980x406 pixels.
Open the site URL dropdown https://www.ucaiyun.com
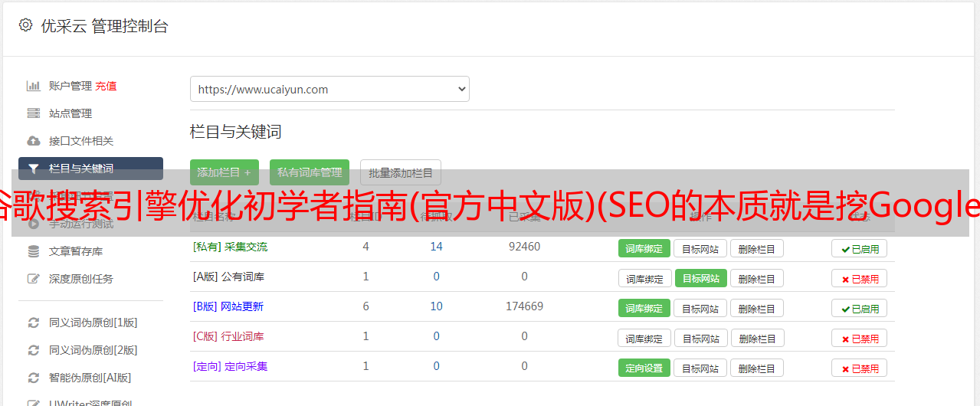(329, 89)
